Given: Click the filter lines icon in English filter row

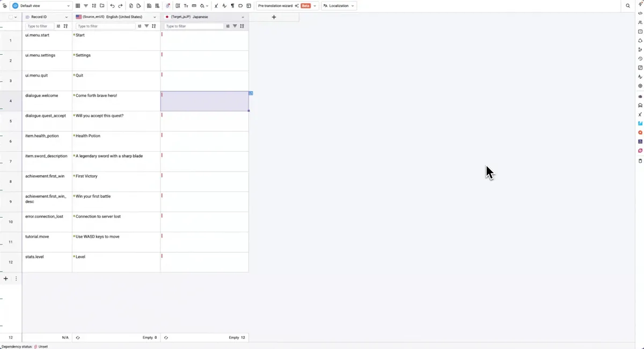Looking at the screenshot, I should (x=147, y=26).
